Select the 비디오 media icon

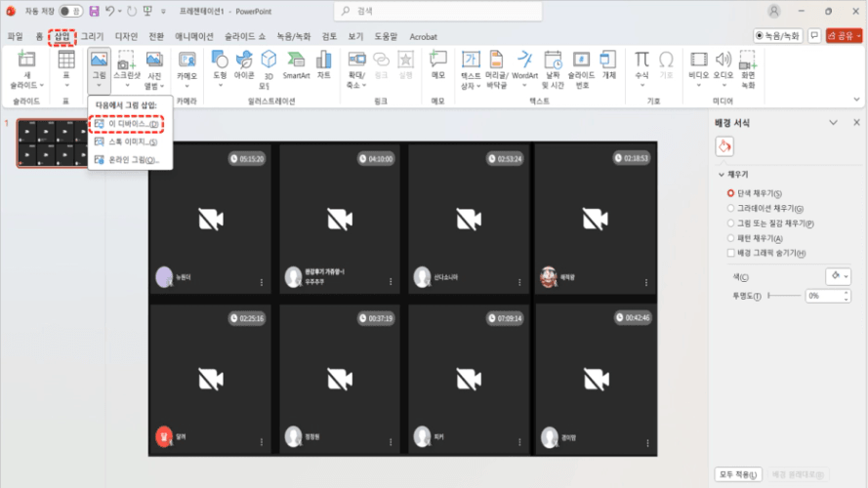pos(698,64)
